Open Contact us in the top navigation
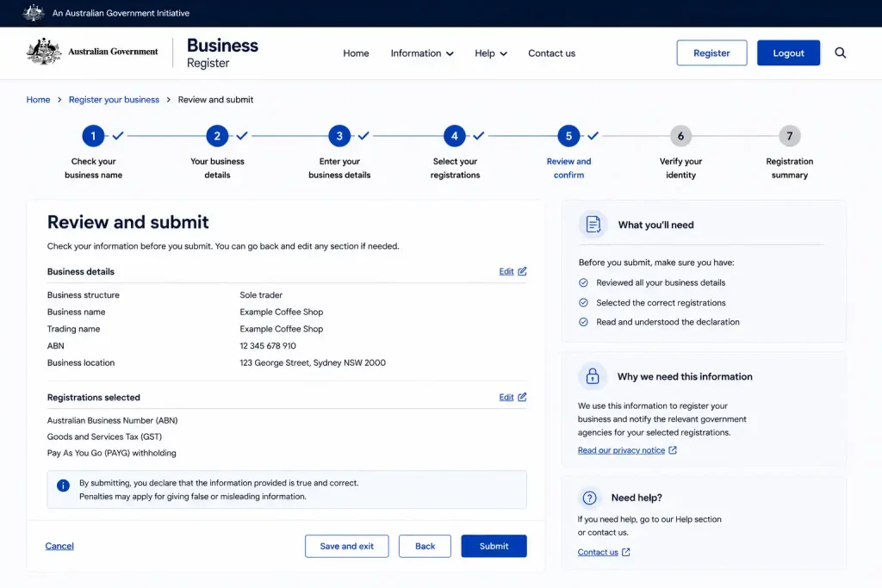This screenshot has width=882, height=588. (551, 53)
